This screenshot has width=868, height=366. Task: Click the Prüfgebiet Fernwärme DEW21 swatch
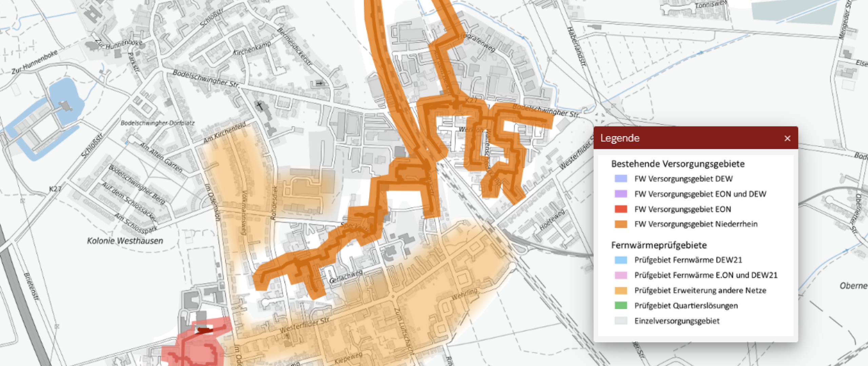620,260
